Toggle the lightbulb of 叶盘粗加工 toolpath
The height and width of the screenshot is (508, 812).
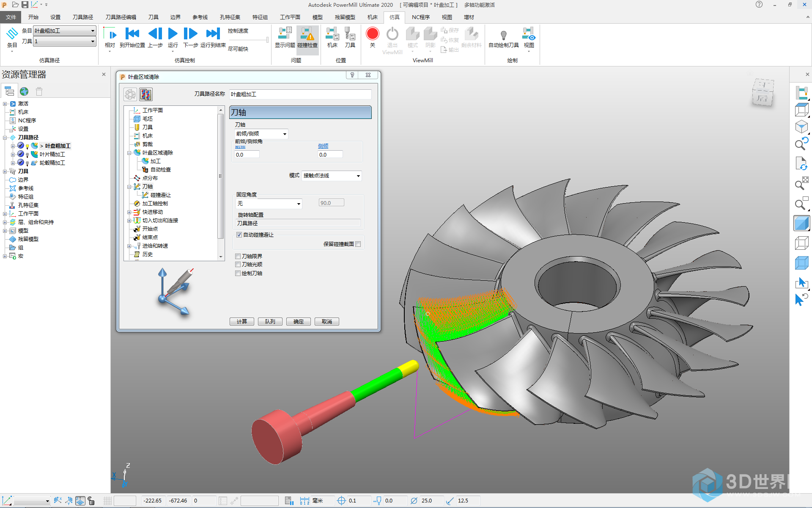tap(27, 146)
